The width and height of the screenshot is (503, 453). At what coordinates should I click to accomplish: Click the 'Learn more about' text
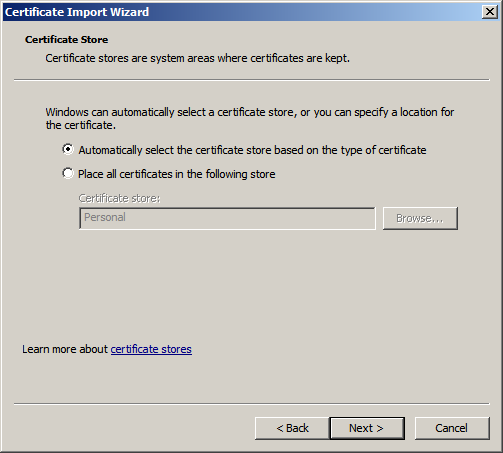(65, 349)
